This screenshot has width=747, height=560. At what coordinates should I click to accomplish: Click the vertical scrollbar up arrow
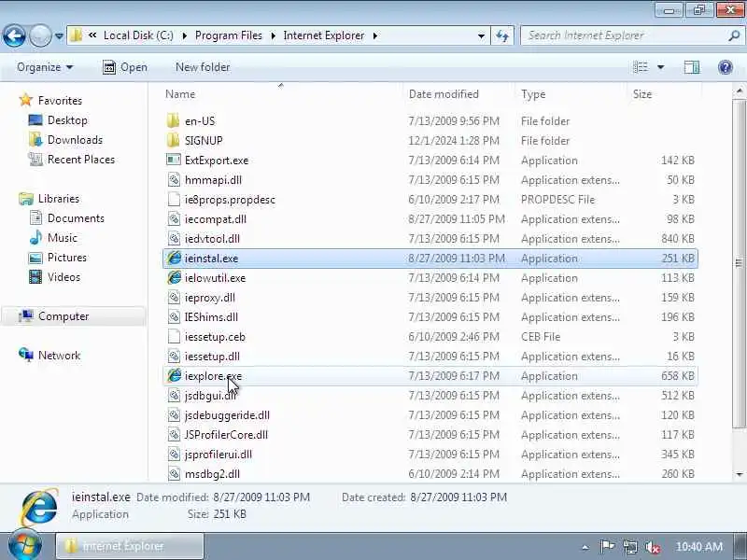pos(740,91)
